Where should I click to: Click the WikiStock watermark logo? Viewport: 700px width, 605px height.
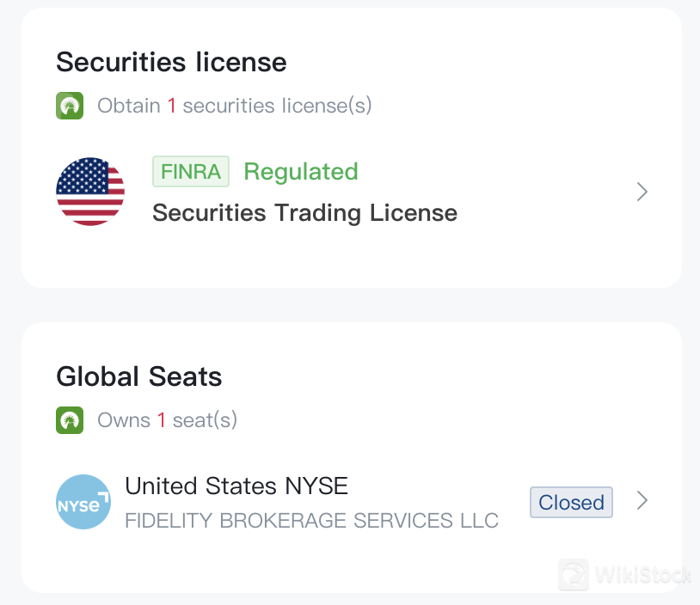pos(574,574)
